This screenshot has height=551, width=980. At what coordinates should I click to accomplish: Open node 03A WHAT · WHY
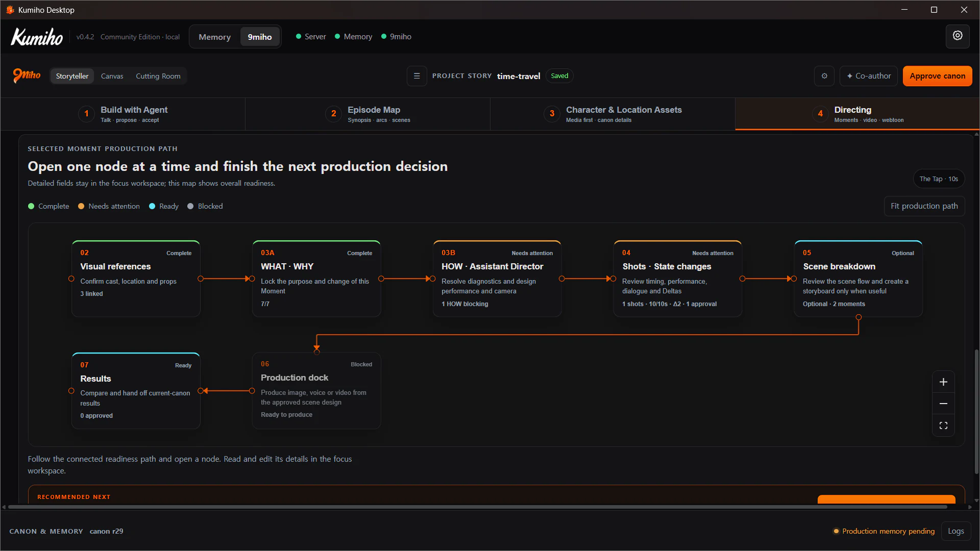pos(316,279)
